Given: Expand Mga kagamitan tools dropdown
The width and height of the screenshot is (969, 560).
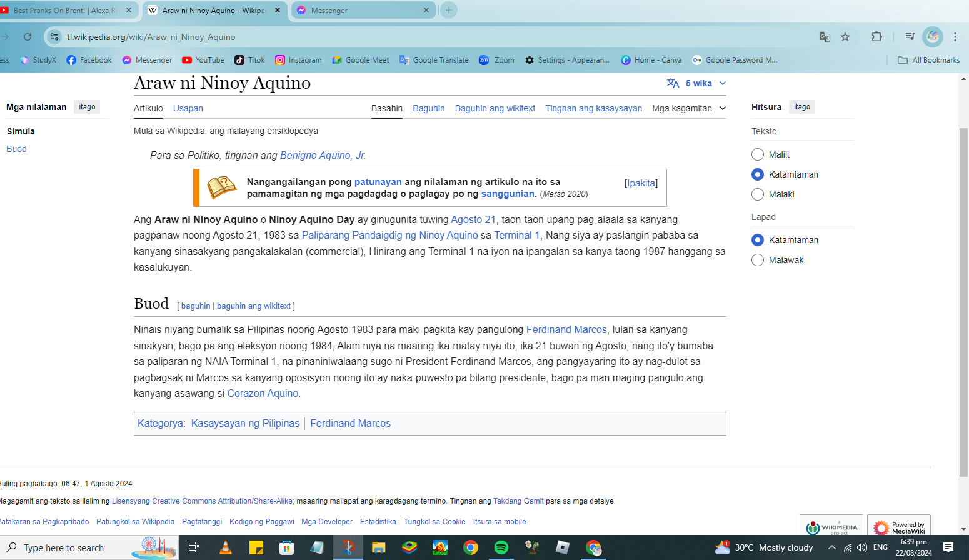Looking at the screenshot, I should (x=689, y=108).
